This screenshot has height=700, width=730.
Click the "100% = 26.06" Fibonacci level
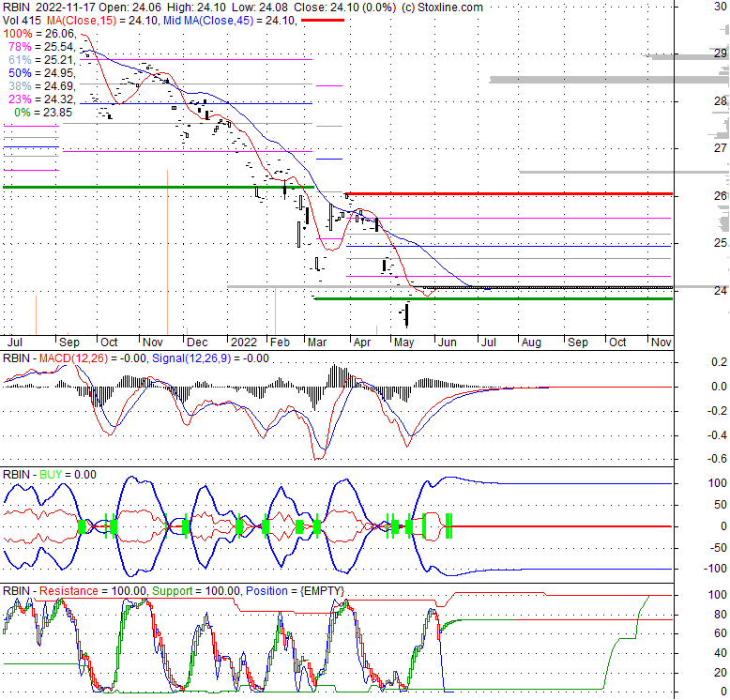tap(39, 34)
